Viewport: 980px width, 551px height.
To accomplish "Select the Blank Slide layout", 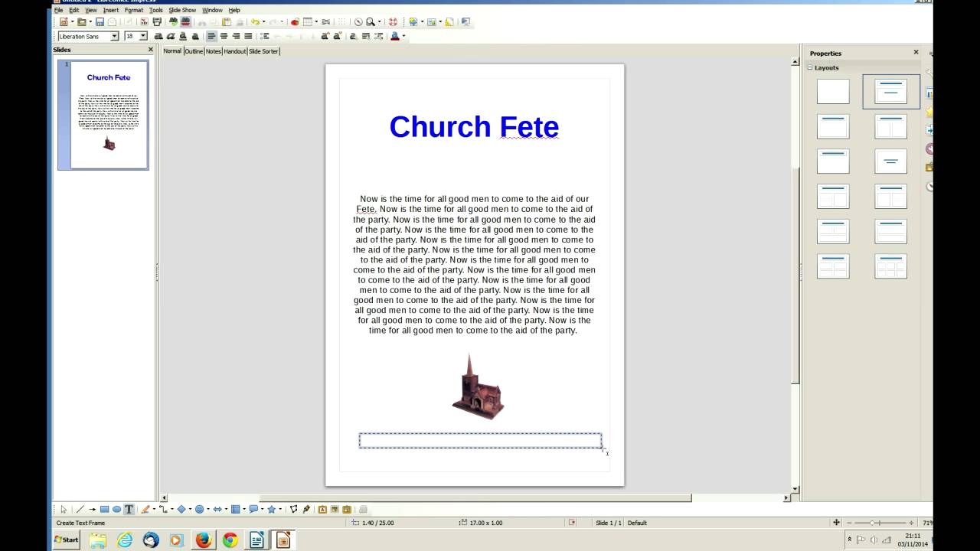I will point(833,92).
